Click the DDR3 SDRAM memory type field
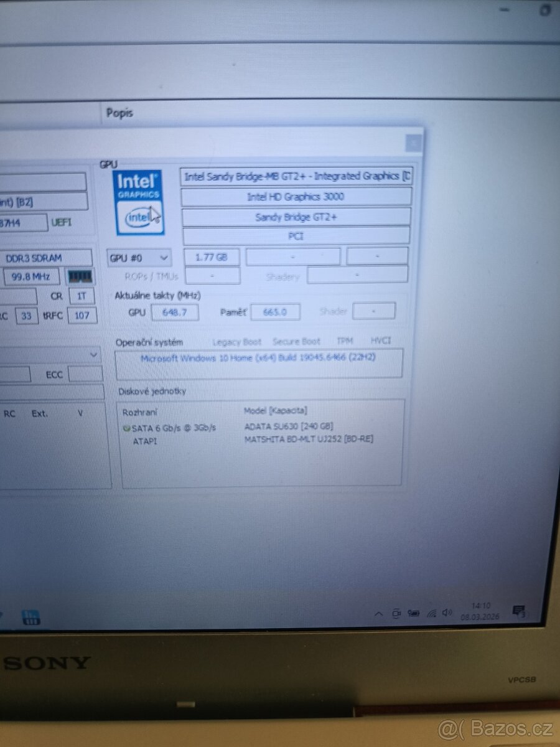 tap(45, 258)
